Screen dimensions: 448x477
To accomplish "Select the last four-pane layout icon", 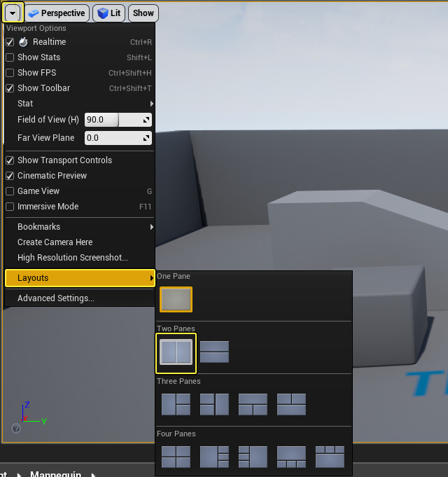I will 330,457.
